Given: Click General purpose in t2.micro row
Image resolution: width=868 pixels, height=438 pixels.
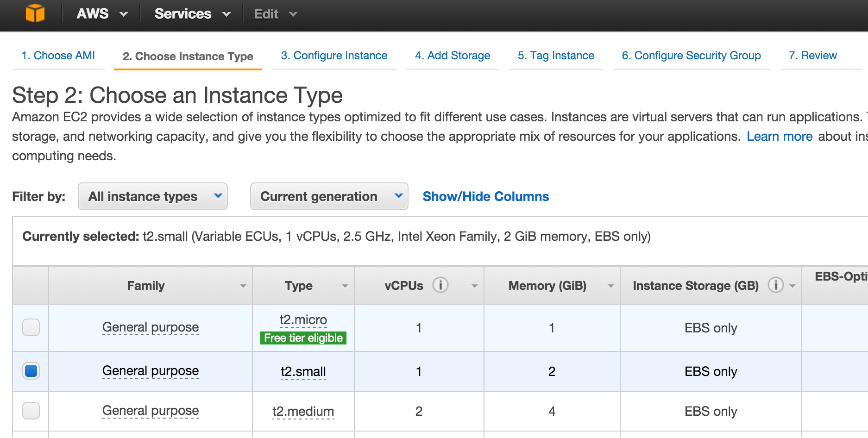Looking at the screenshot, I should [151, 327].
